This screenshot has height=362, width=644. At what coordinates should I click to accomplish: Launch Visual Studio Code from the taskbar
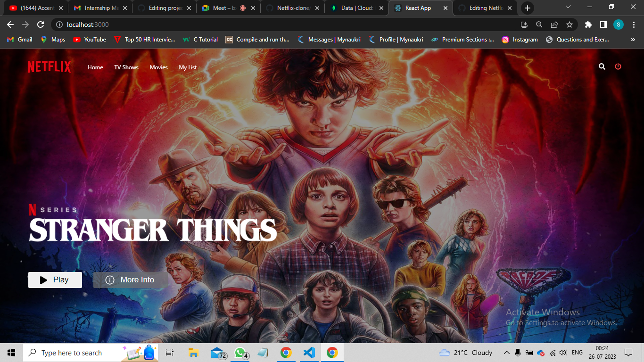point(309,352)
